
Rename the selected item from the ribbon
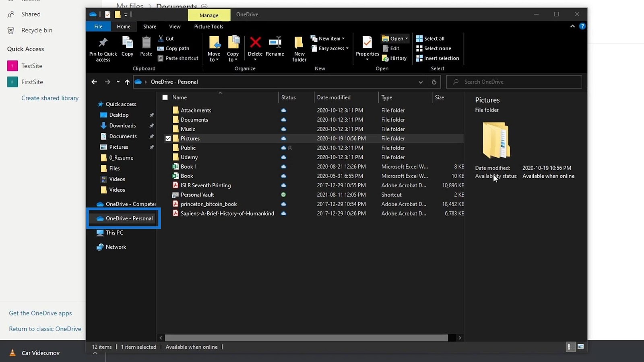coord(275,47)
